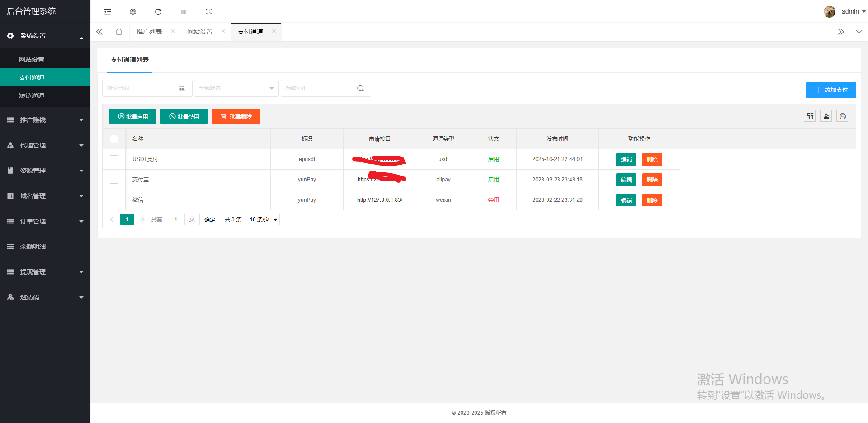Screen dimensions: 868x423
Task: Open the 全部状态 status dropdown
Action: point(236,88)
